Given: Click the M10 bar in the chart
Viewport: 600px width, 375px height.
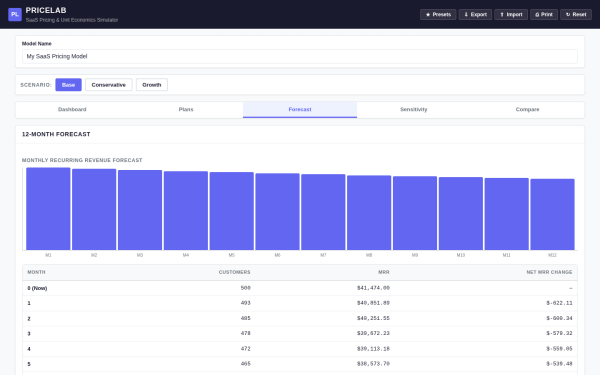Looking at the screenshot, I should click(461, 214).
